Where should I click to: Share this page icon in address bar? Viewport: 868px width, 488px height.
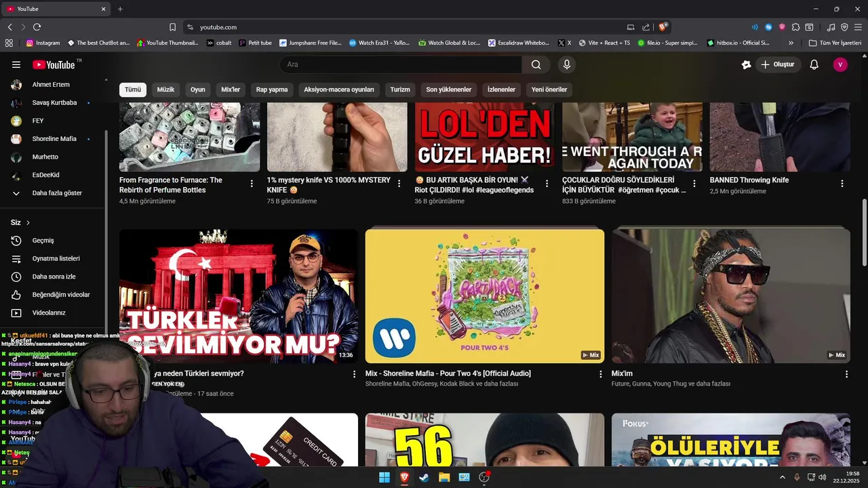pyautogui.click(x=646, y=27)
